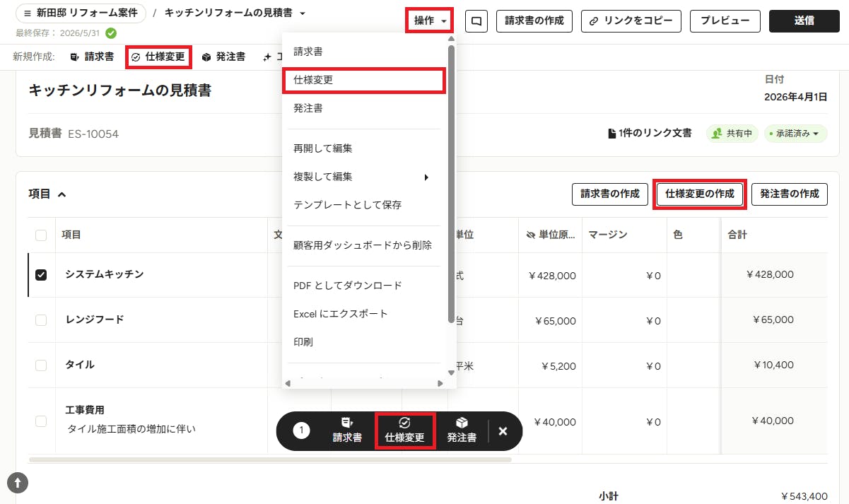Check the 工事費用 row checkbox
This screenshot has height=504, width=849.
(x=41, y=421)
